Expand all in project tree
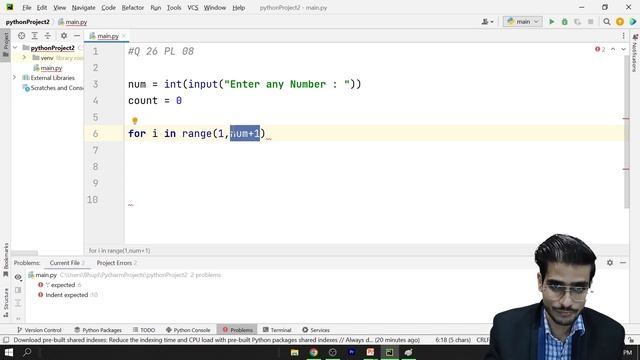The width and height of the screenshot is (640, 360). [x=35, y=36]
